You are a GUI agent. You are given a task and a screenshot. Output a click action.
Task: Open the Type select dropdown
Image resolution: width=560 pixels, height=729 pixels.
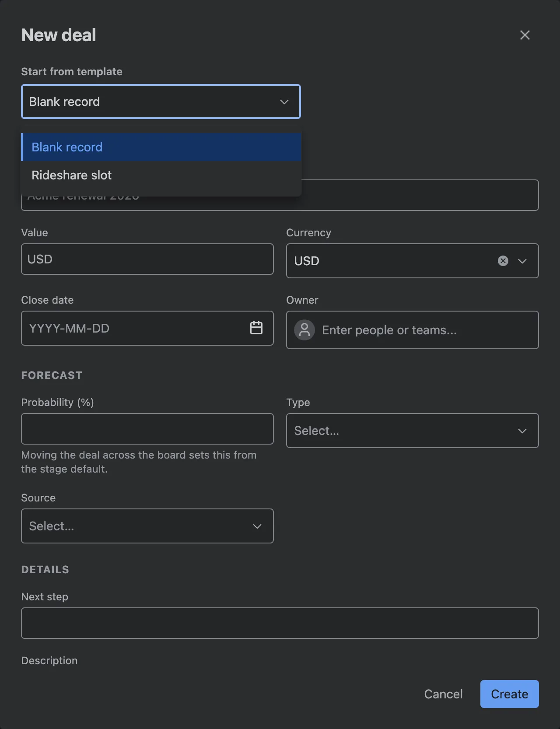(x=412, y=431)
